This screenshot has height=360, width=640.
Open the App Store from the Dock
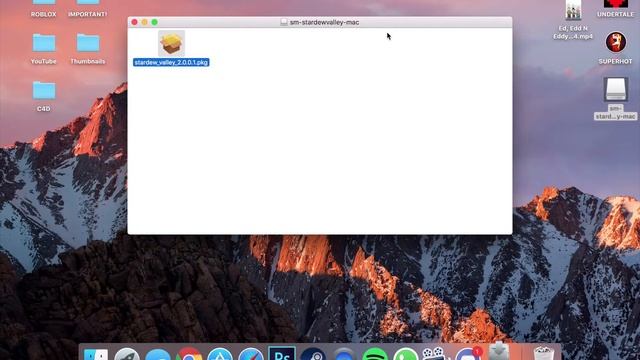[x=220, y=354]
